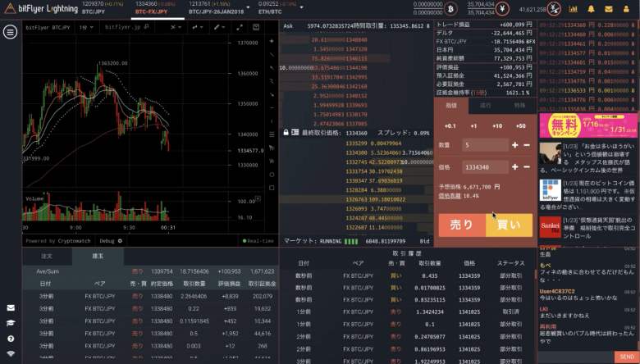This screenshot has width=640, height=364.
Task: Select the rectangle drawing tool
Action: [272, 188]
